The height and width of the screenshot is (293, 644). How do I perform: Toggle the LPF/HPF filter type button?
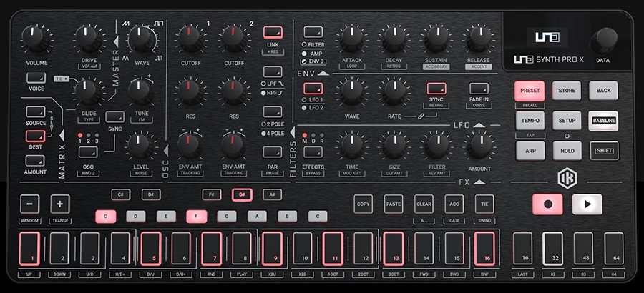(273, 71)
